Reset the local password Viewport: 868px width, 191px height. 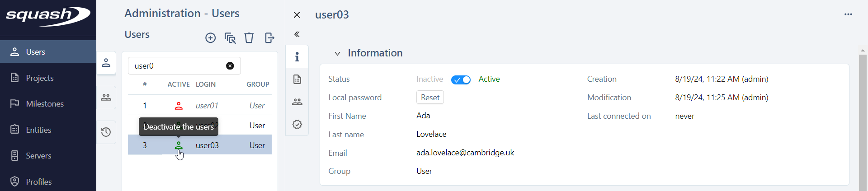coord(430,98)
